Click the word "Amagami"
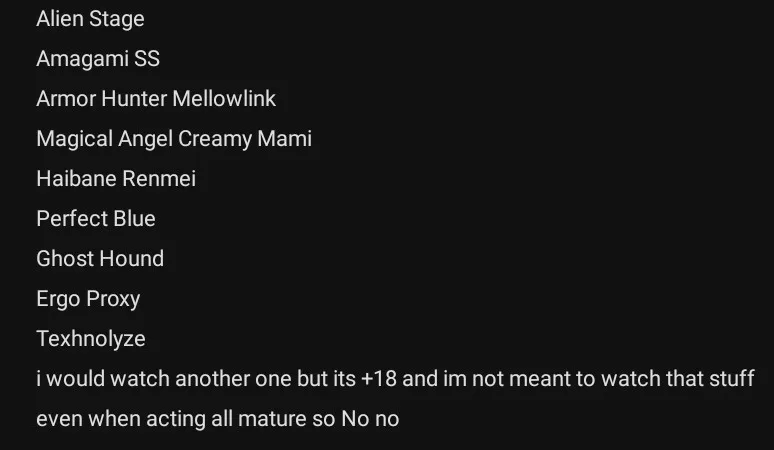 click(82, 59)
